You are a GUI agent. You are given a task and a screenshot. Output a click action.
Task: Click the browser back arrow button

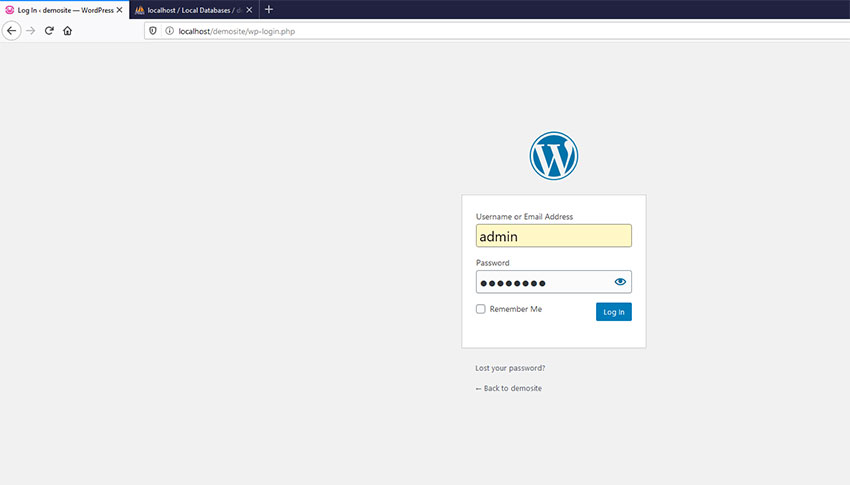12,31
